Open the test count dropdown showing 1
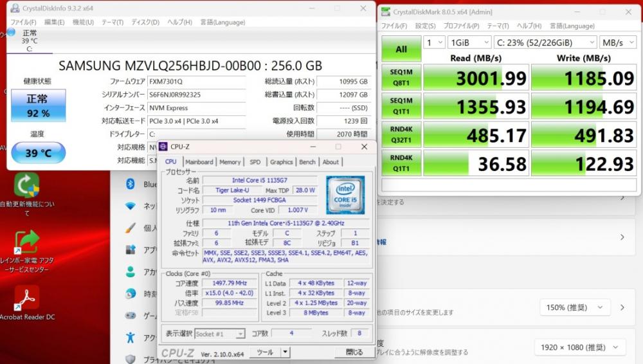Viewport: 643px width, 364px height. 434,42
